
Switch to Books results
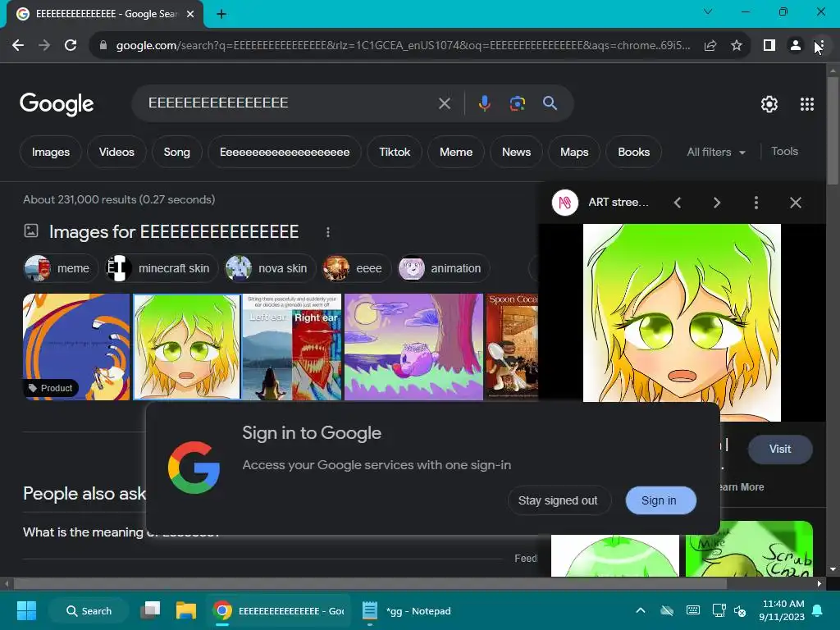(634, 152)
